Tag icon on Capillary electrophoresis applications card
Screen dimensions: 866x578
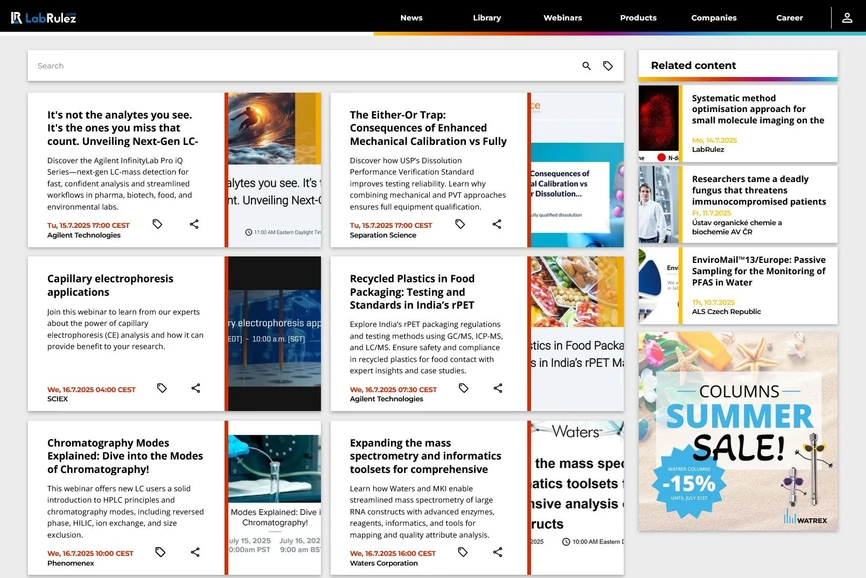(162, 388)
